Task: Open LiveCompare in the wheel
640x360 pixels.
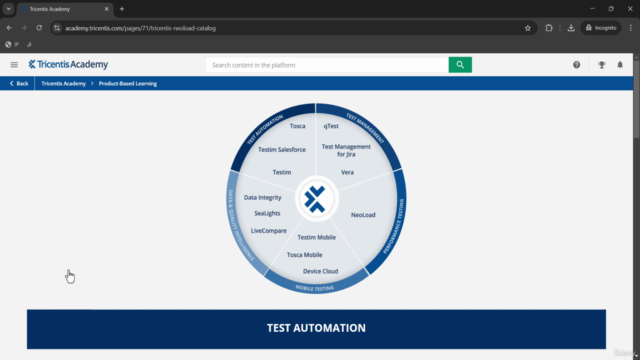Action: 269,231
